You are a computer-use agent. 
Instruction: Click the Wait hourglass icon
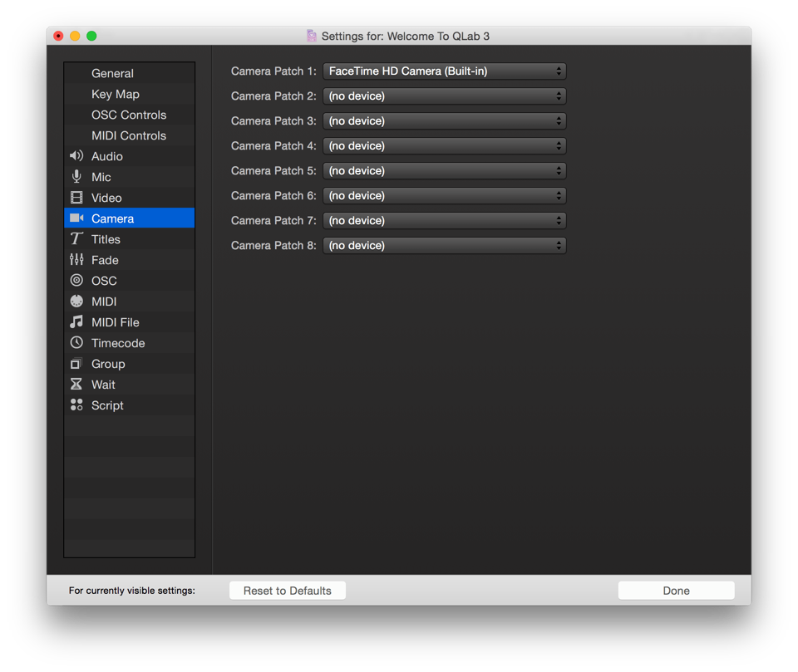click(x=76, y=385)
